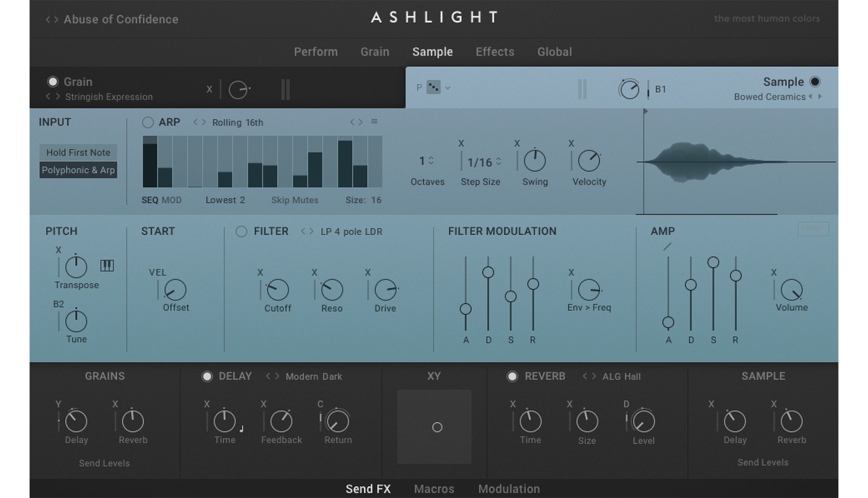Viewport: 868px width, 498px height.
Task: Switch to the Effects tab
Action: [x=495, y=52]
